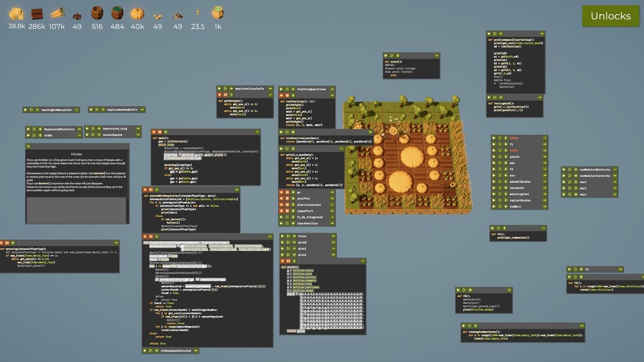
Task: Add new window from BasicPositionTools plus icon
Action: pos(231,88)
